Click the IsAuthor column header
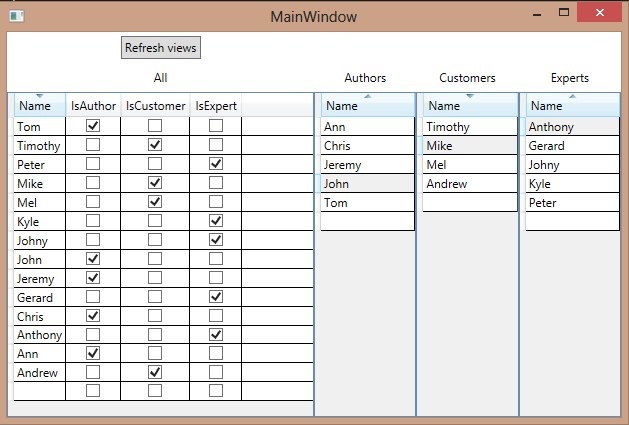This screenshot has width=629, height=425. (x=93, y=106)
